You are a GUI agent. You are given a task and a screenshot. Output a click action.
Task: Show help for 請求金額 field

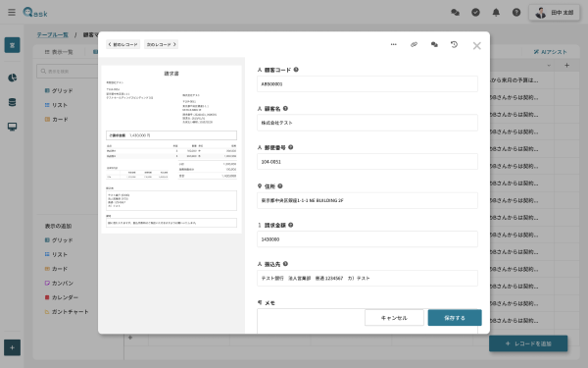click(291, 225)
